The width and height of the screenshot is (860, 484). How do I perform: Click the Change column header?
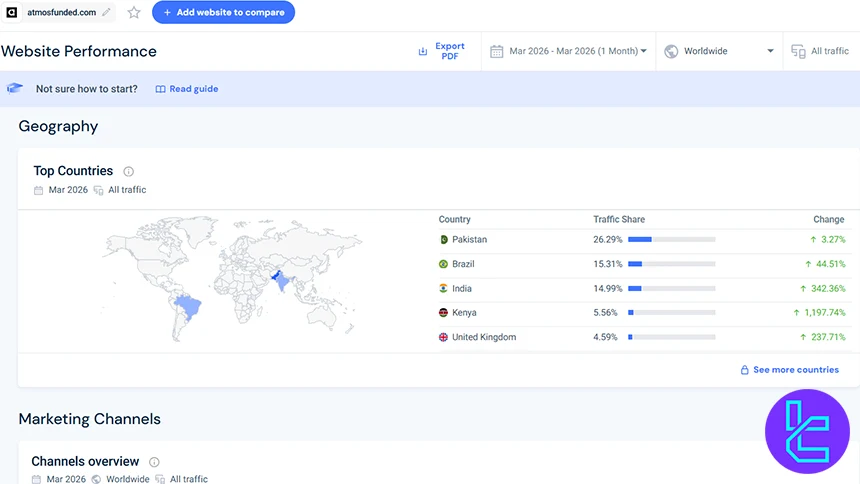(x=828, y=219)
